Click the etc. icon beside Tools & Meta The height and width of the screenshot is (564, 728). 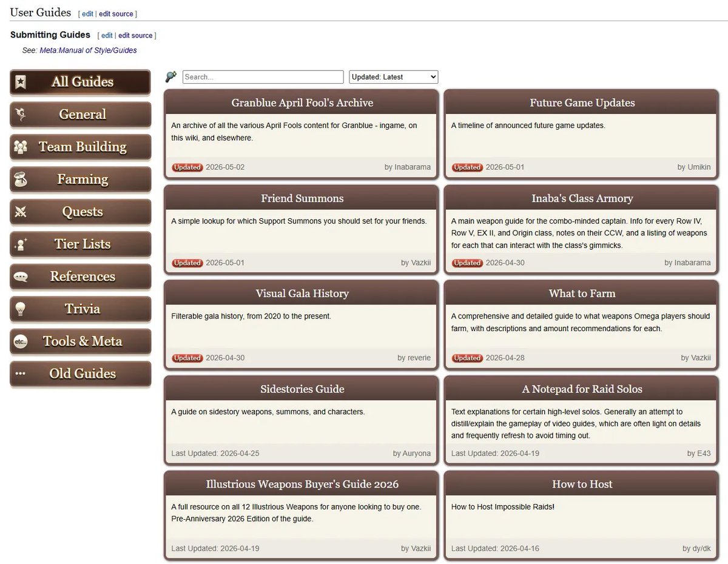point(21,341)
